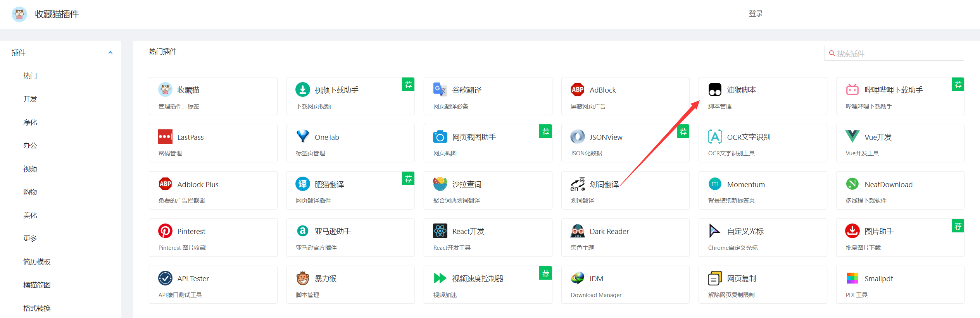Open the 亚马逊助手 green a icon
Viewport: 980px width, 318px height.
click(302, 231)
